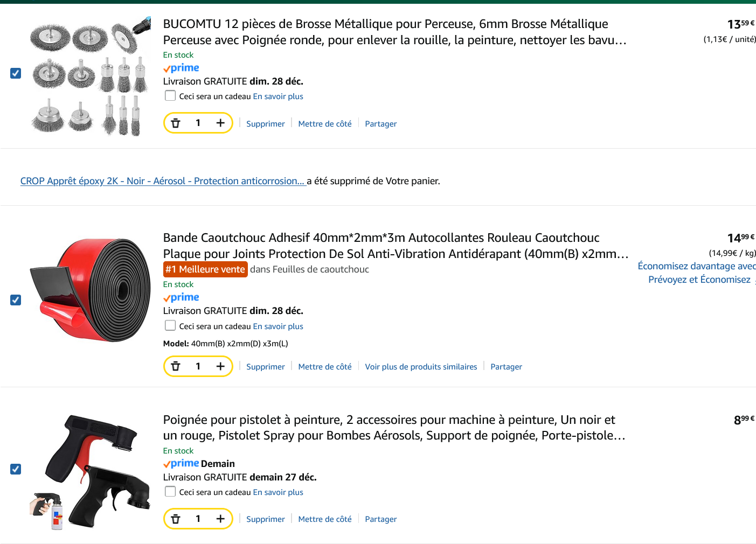Click Voir plus de produits similaires
This screenshot has height=544, width=756.
point(421,367)
